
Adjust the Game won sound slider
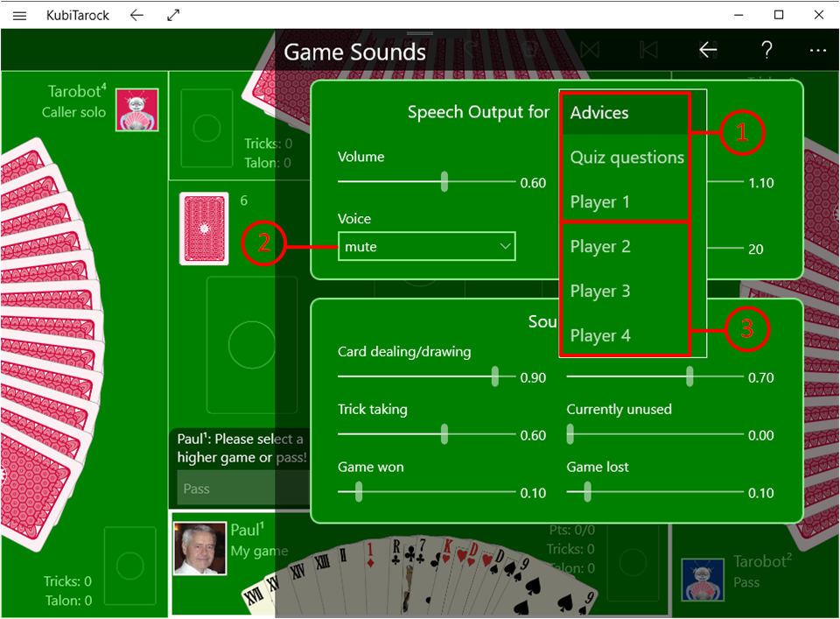pyautogui.click(x=358, y=492)
